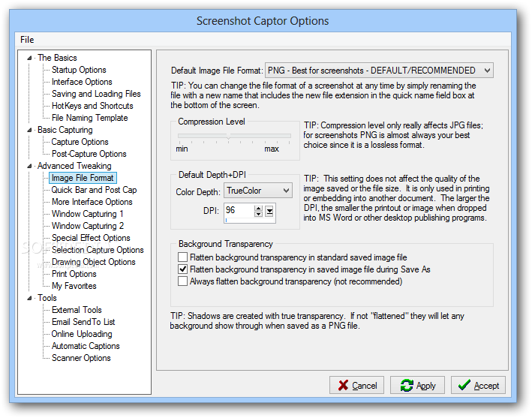Screen dimensions: 532x418
Task: Decrease DPI with the down spinner
Action: pyautogui.click(x=258, y=214)
